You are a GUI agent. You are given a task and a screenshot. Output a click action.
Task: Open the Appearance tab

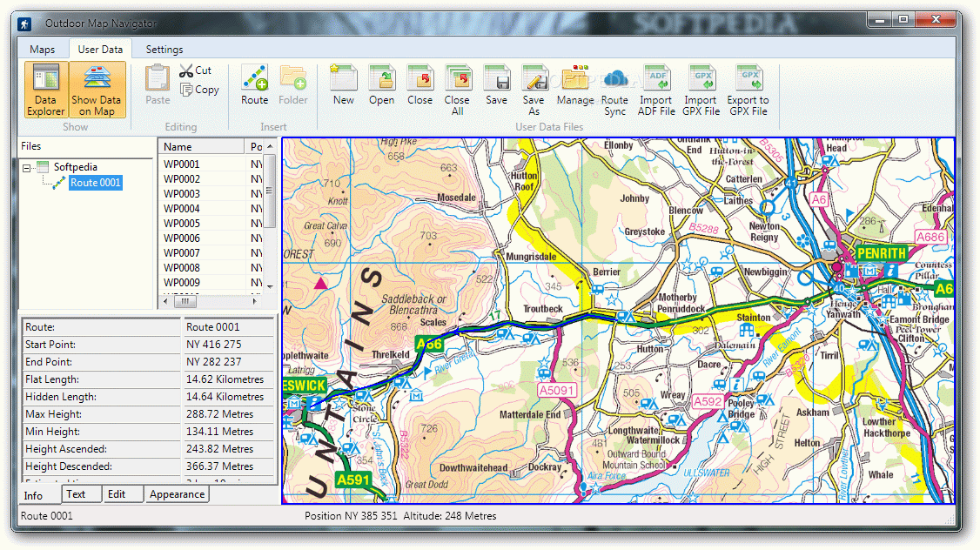(x=177, y=493)
